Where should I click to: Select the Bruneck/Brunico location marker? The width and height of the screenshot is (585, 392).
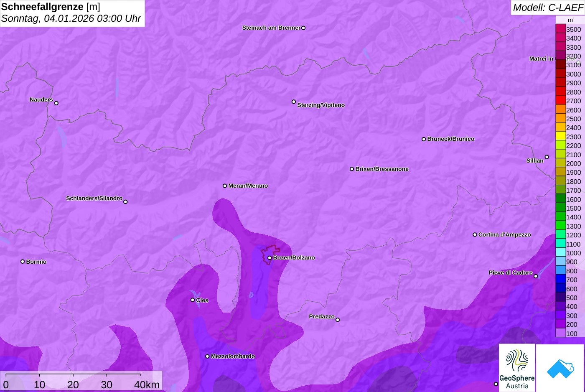click(424, 139)
